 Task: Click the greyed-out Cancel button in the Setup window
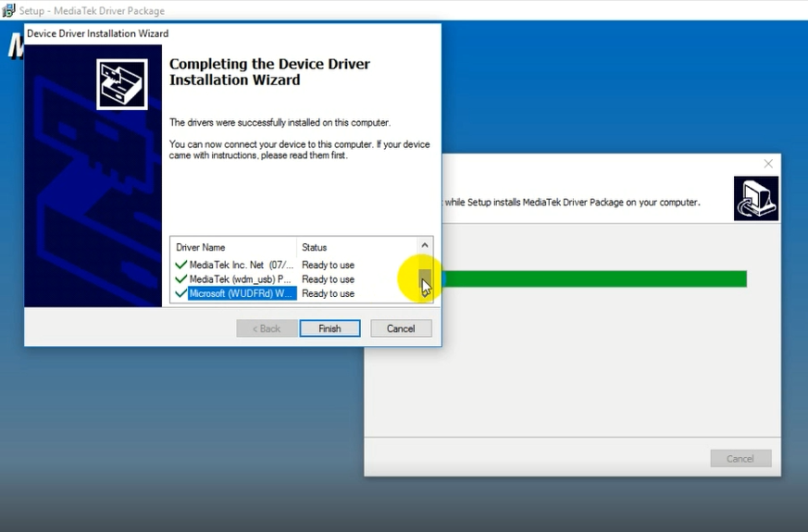tap(740, 458)
